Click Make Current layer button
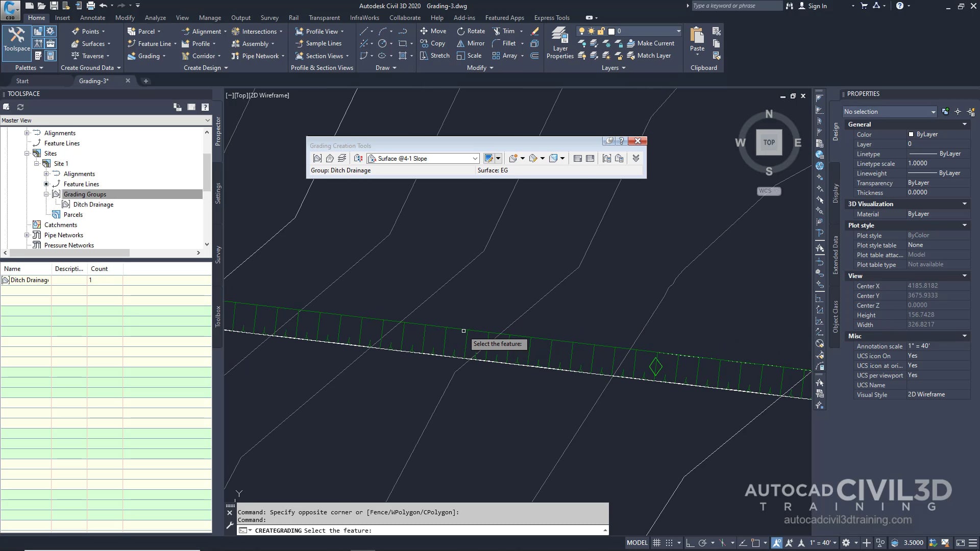The image size is (980, 551). (650, 43)
